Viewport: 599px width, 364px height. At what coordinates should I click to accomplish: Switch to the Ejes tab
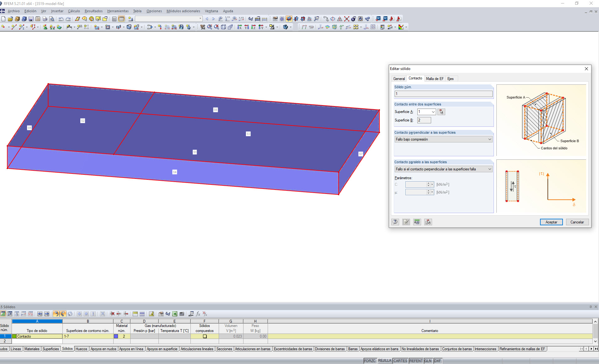451,79
